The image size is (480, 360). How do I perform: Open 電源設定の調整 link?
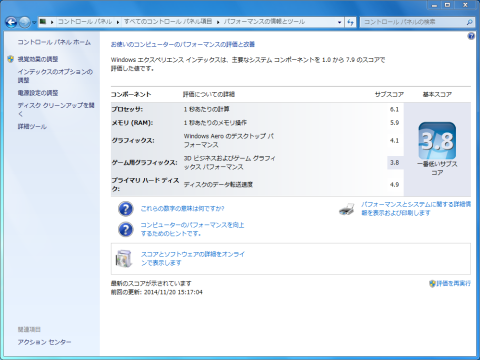pyautogui.click(x=38, y=93)
